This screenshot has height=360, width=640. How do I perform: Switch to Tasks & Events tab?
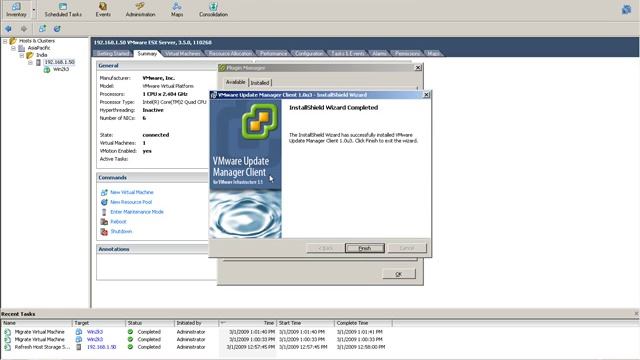click(x=348, y=53)
